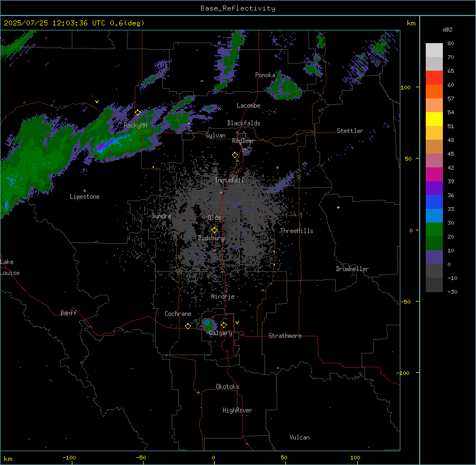This screenshot has width=476, height=465.
Task: Click the Limestone label
Action: (x=84, y=197)
